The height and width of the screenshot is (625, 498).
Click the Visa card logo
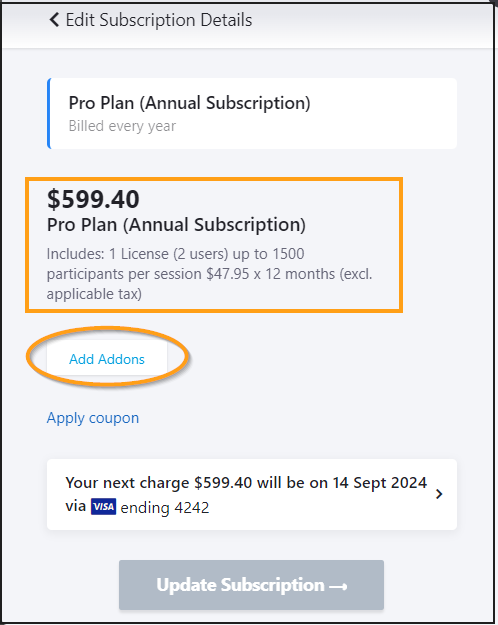coord(103,507)
